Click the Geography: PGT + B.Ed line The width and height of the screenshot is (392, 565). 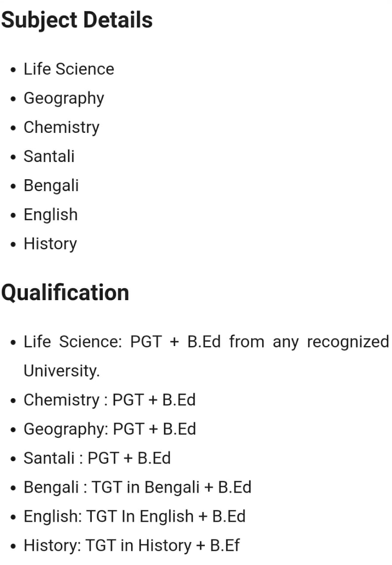[110, 429]
